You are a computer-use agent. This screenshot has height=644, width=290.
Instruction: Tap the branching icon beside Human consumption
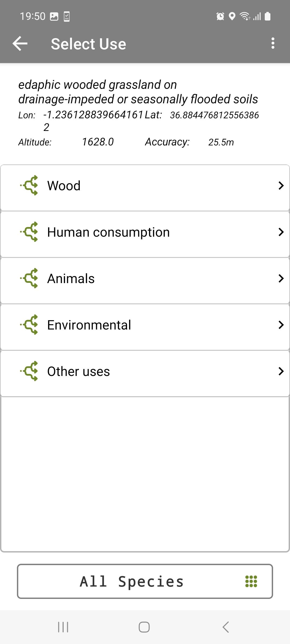click(x=29, y=232)
